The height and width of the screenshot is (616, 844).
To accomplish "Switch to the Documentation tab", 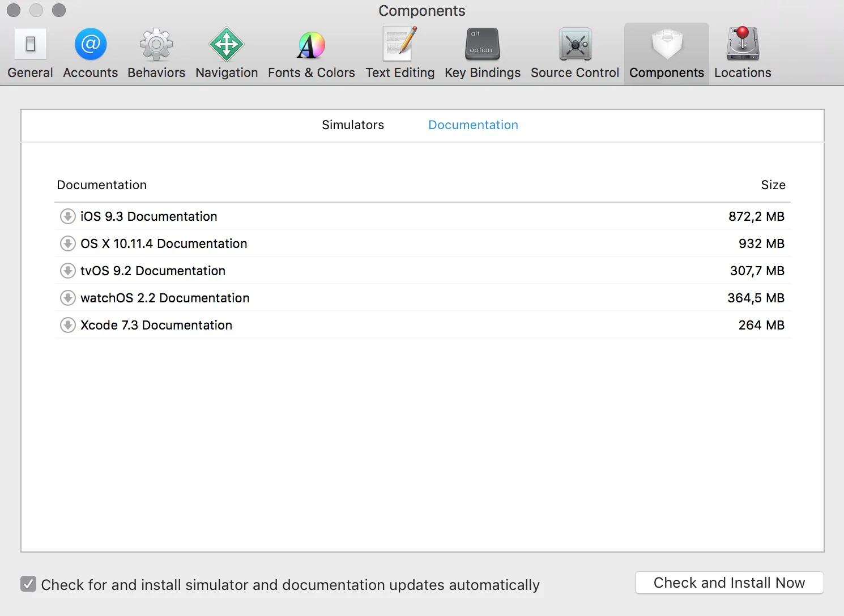I will [473, 125].
